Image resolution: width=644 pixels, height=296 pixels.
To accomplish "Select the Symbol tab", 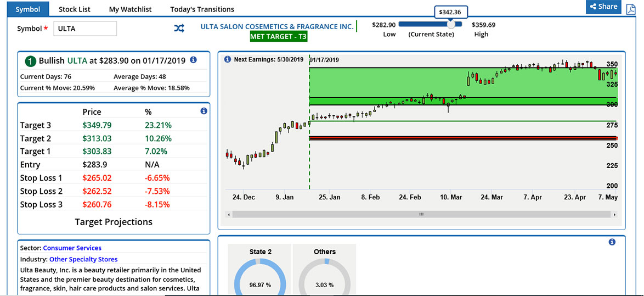I will click(x=27, y=9).
